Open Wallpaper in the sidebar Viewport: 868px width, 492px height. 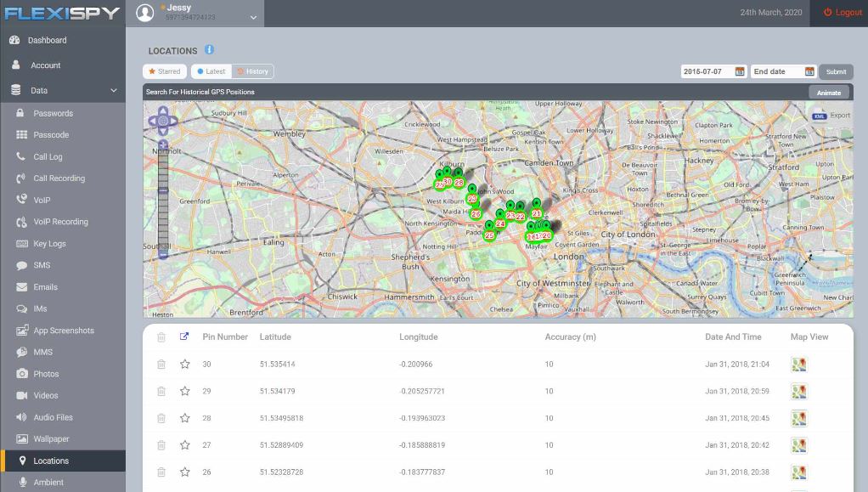[51, 438]
